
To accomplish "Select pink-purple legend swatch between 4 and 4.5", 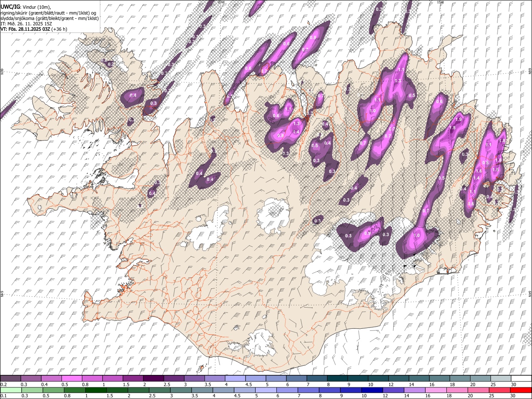I will [x=235, y=378].
